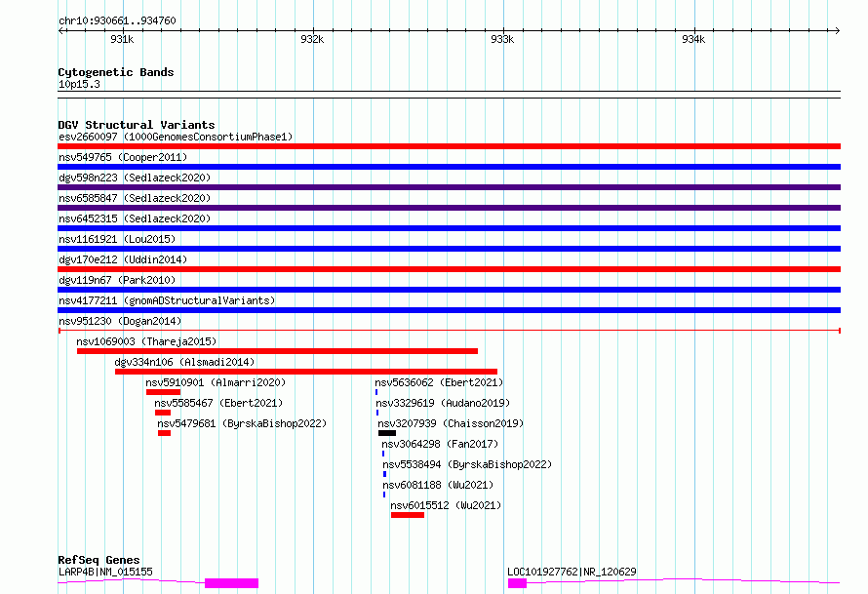Select the nsv549765 (Cooper2011) blue bar
This screenshot has height=594, width=868.
[x=449, y=167]
